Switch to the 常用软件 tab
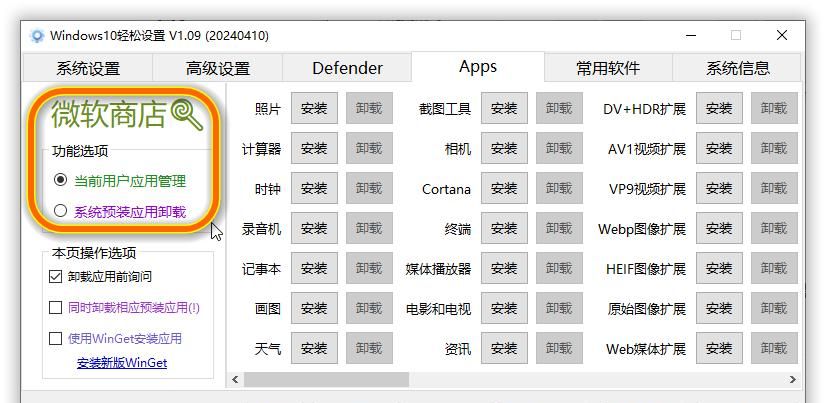Viewport: 826px width, 403px height. pyautogui.click(x=608, y=68)
